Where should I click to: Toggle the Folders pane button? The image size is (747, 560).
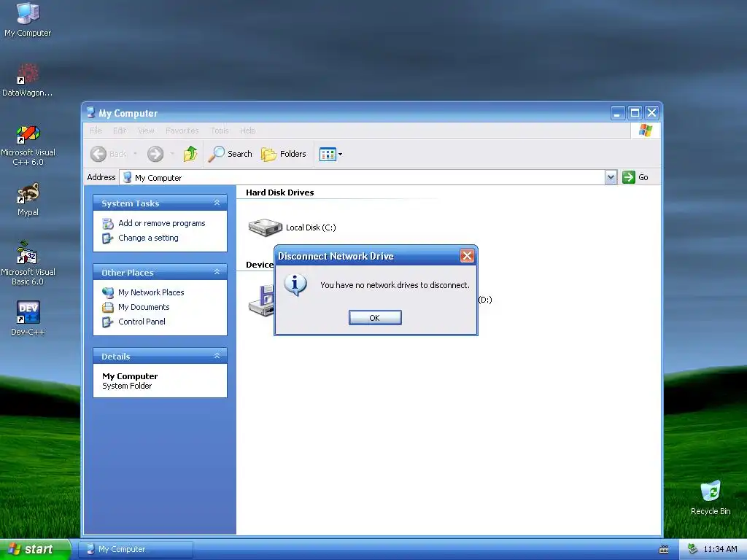(284, 154)
